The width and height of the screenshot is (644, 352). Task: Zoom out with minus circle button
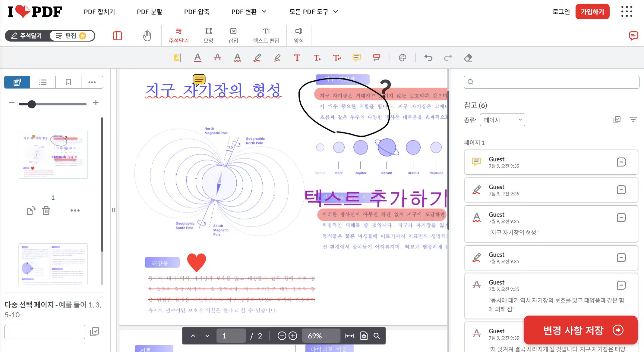(x=282, y=336)
